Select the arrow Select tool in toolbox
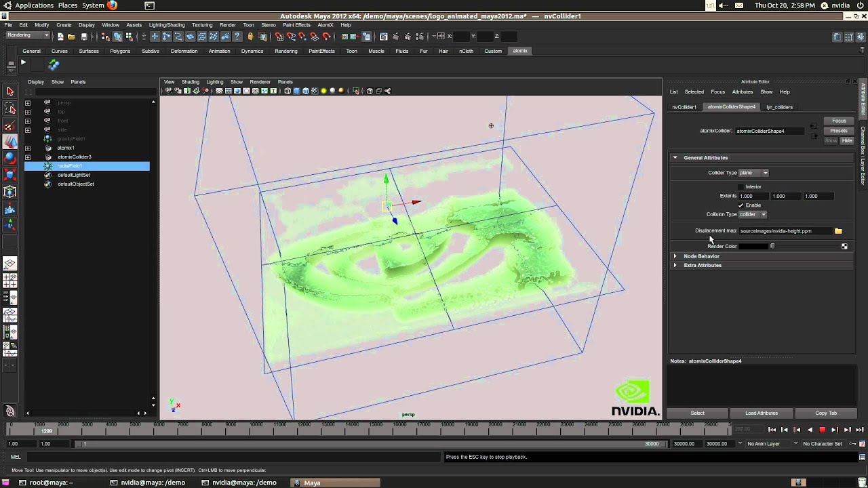The width and height of the screenshot is (868, 488). [x=10, y=91]
